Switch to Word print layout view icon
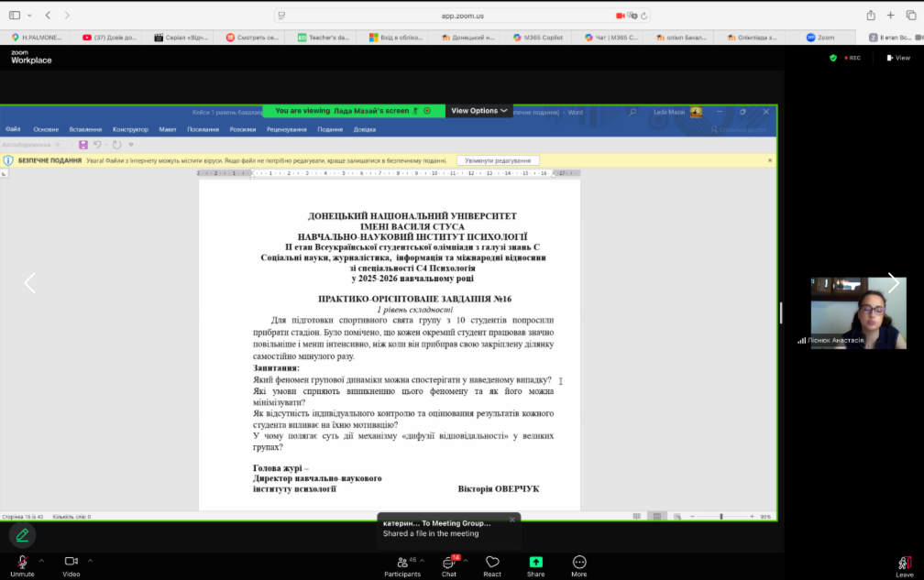 (x=657, y=517)
